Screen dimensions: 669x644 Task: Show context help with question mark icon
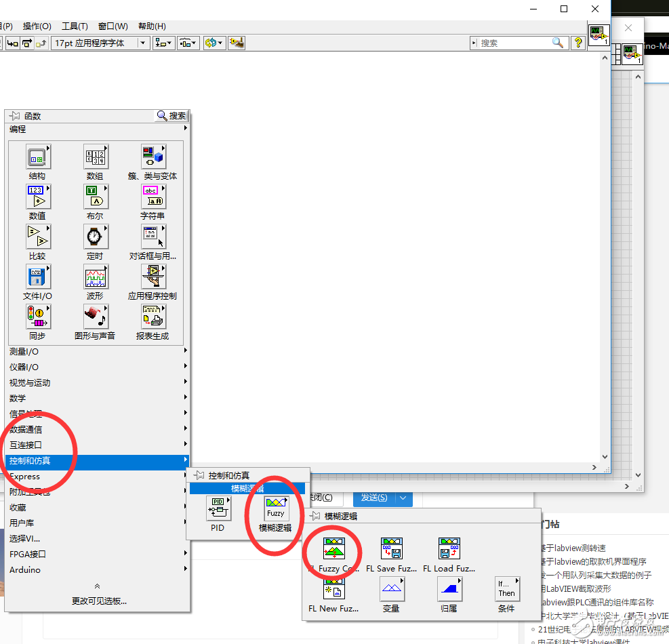(578, 43)
